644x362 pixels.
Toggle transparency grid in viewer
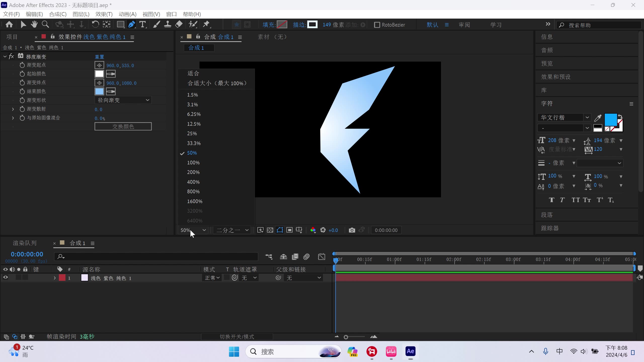click(270, 230)
